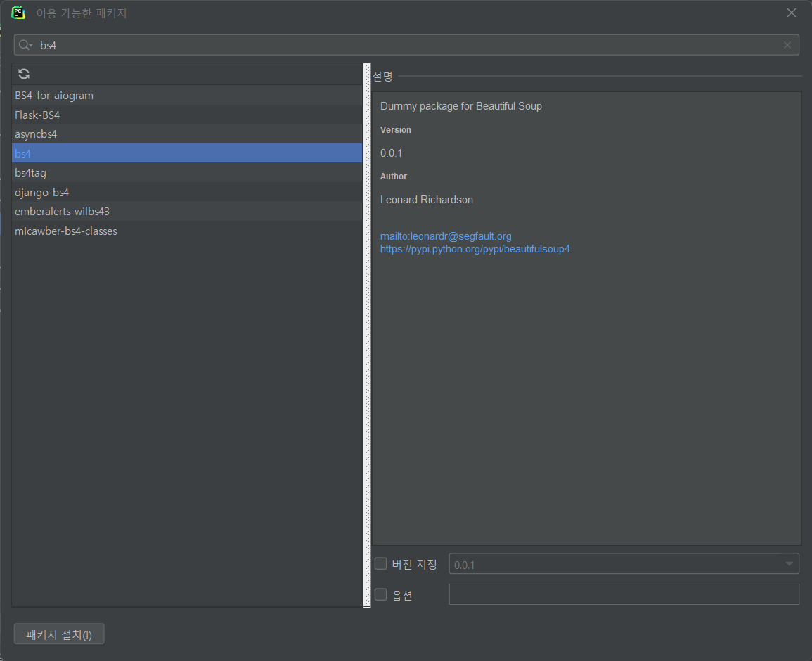812x661 pixels.
Task: Select emberalerts-wilbs43 package
Action: pyautogui.click(x=187, y=212)
